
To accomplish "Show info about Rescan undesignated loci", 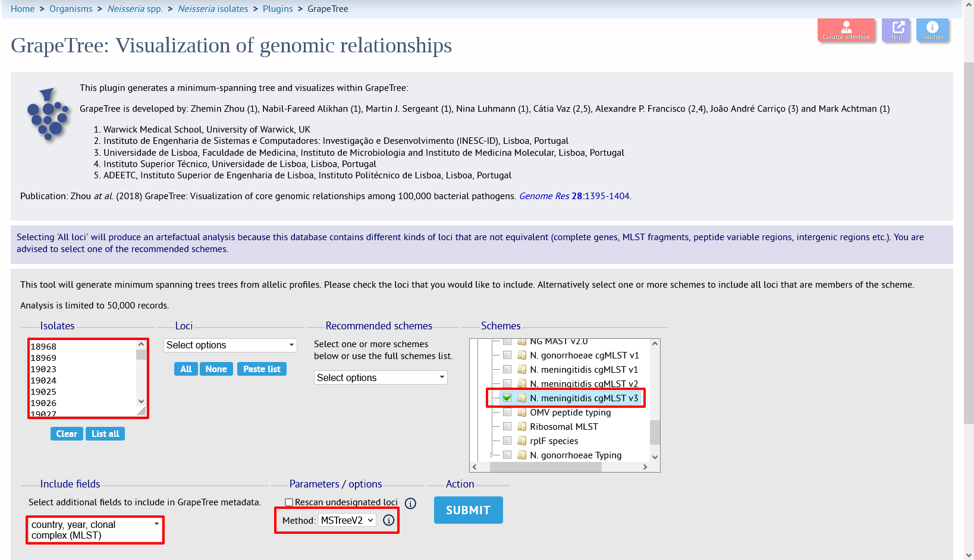I will coord(410,504).
